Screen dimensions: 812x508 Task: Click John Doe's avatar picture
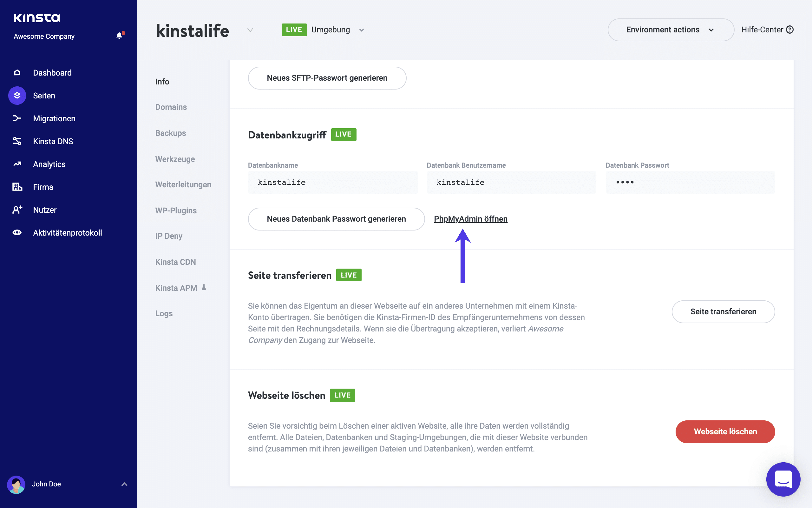pyautogui.click(x=16, y=484)
